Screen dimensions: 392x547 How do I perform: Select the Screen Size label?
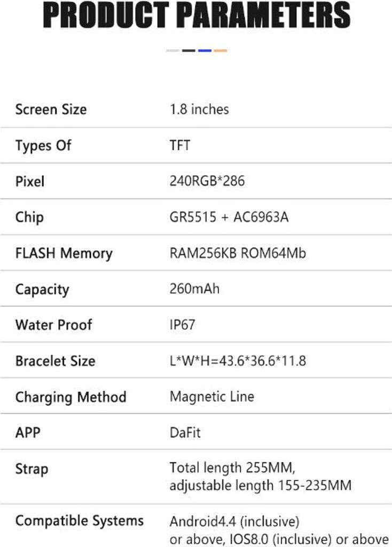coord(51,110)
